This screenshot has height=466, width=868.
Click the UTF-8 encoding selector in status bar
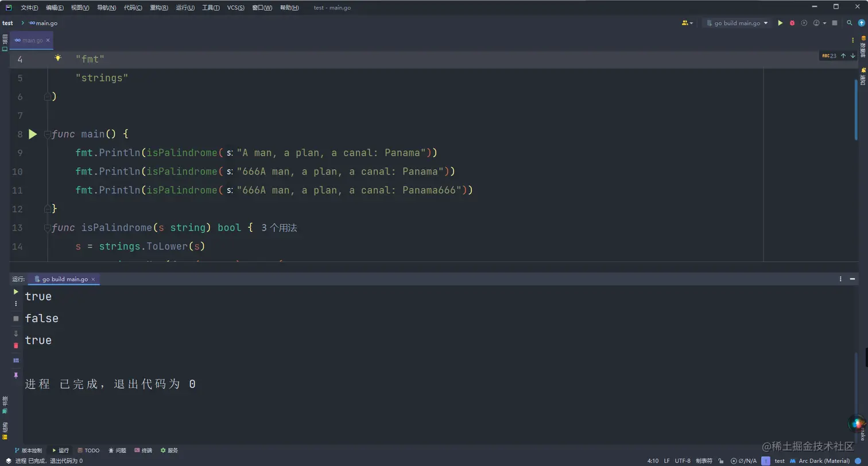click(683, 461)
